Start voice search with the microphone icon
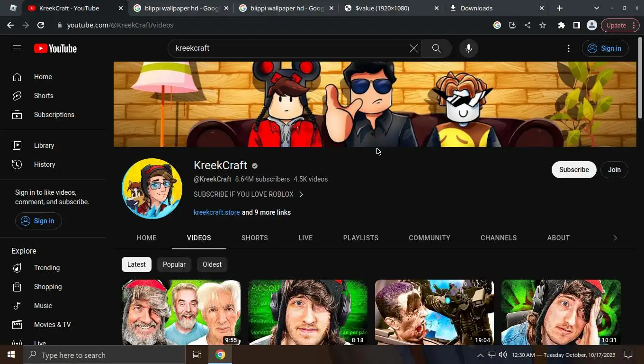The width and height of the screenshot is (644, 364). (x=468, y=48)
